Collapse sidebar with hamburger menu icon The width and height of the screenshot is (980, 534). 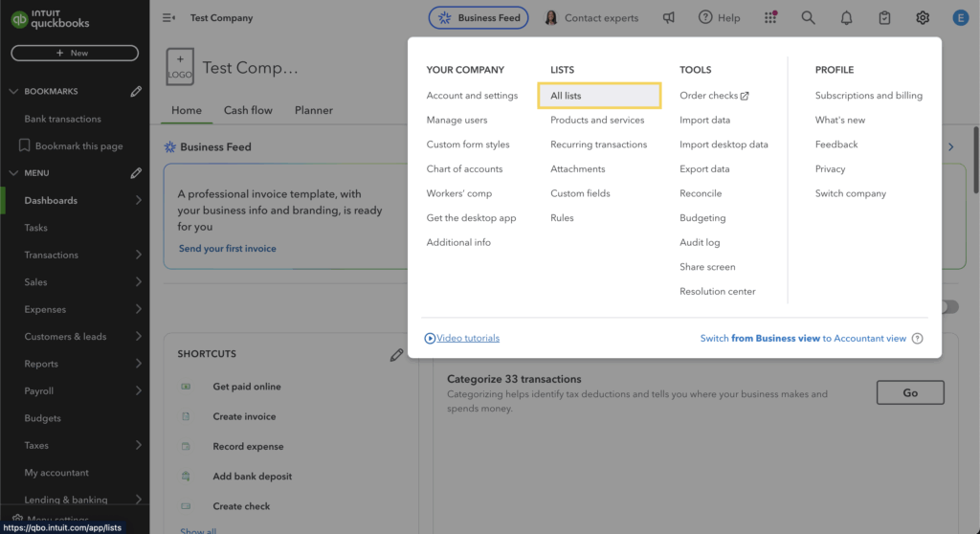(x=169, y=18)
